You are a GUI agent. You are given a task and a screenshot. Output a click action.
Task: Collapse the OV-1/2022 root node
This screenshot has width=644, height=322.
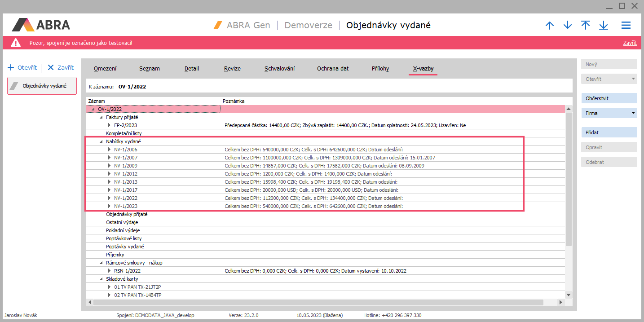(x=93, y=109)
